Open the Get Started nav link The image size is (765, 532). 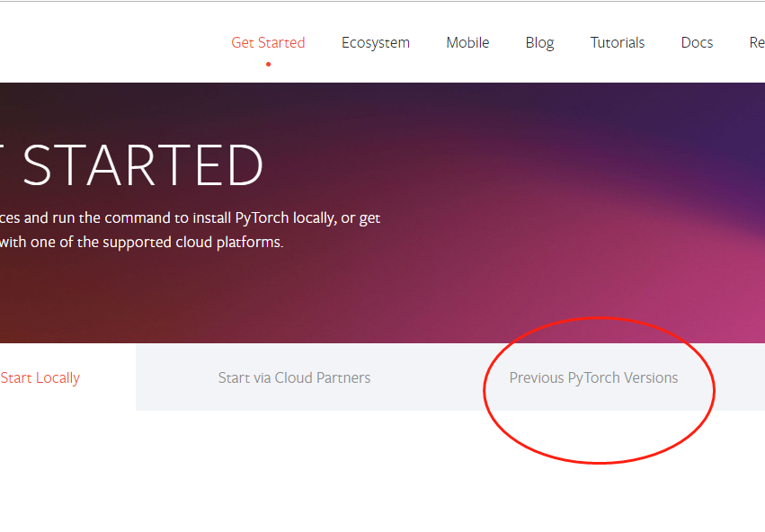click(x=268, y=43)
